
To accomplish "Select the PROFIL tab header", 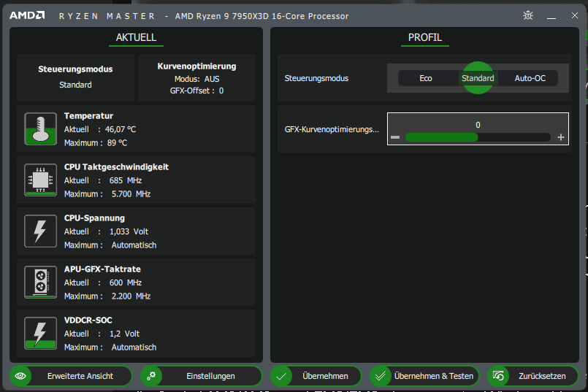I will (425, 37).
